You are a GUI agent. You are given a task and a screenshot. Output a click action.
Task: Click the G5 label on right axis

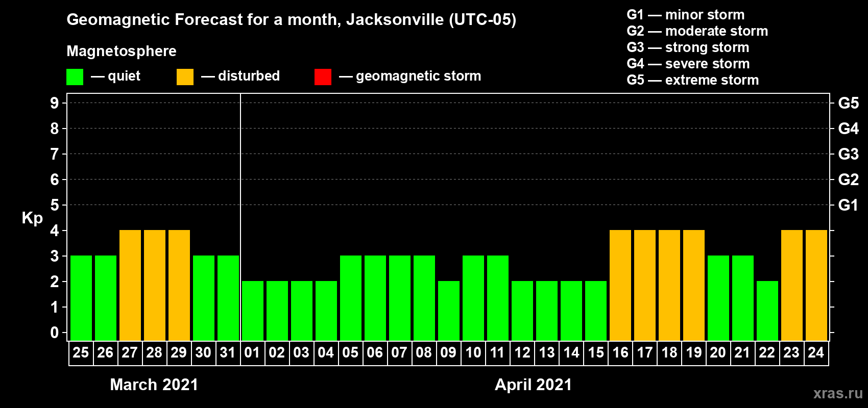pyautogui.click(x=849, y=103)
